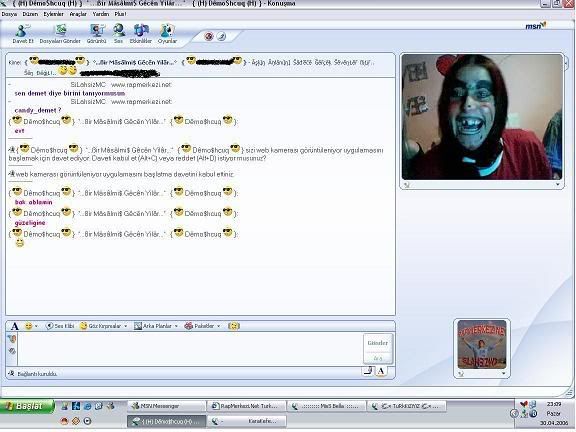Click the message text 'candy_demet ?'
Image resolution: width=576 pixels, height=432 pixels.
(x=38, y=110)
